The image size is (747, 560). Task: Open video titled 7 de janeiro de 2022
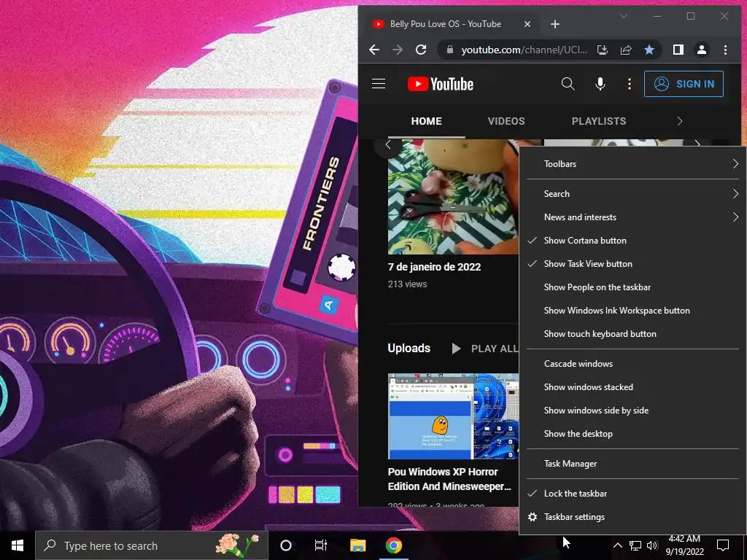pos(435,267)
